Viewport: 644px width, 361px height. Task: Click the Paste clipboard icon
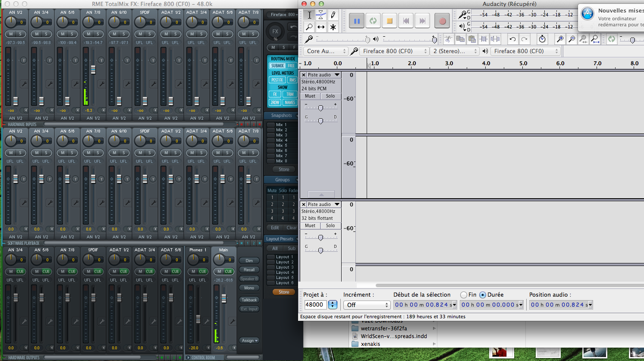[x=472, y=39]
